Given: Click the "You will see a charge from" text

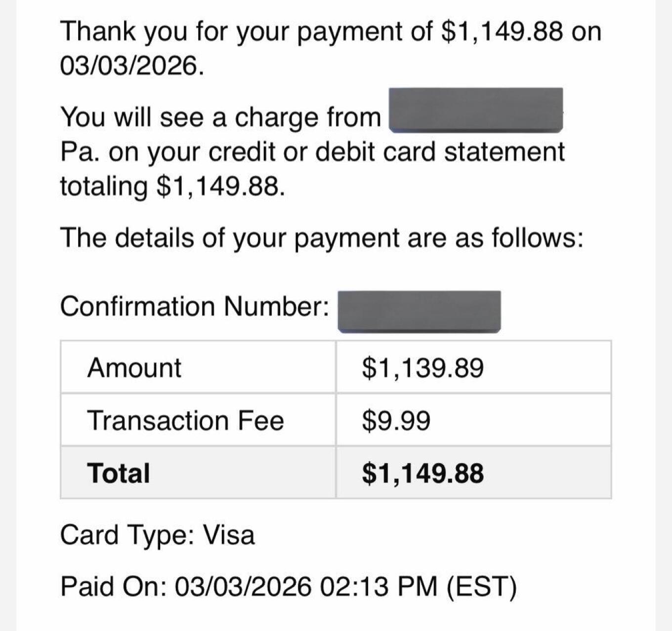Looking at the screenshot, I should coord(220,118).
